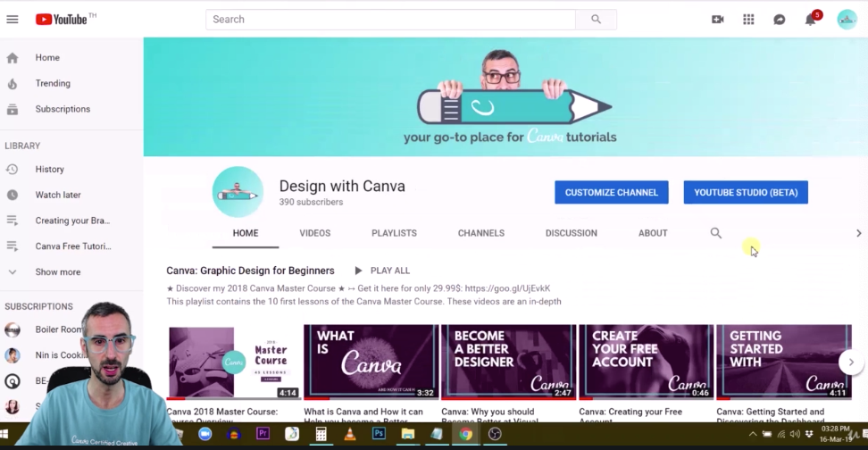Viewport: 868px width, 450px height.
Task: Open the 'What is Canva' video thumbnail
Action: pyautogui.click(x=371, y=362)
